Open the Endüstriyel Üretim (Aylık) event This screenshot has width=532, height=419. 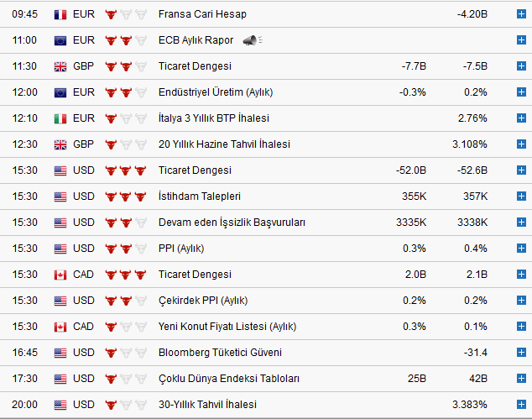pos(215,92)
